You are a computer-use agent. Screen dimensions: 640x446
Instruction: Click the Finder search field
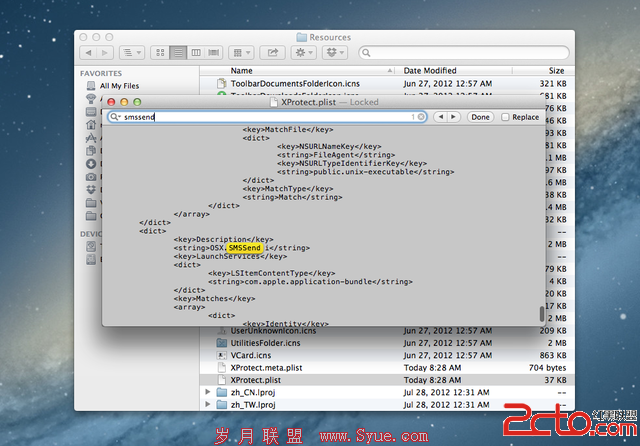464,53
